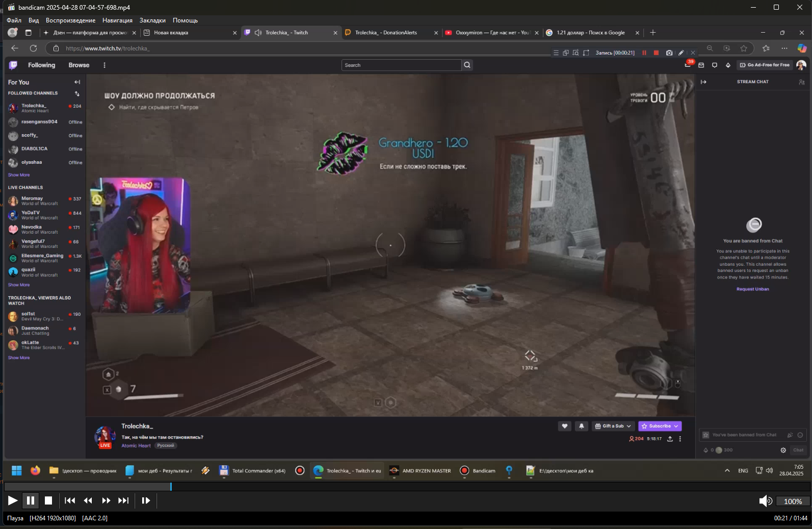Rewind the video

click(x=88, y=500)
